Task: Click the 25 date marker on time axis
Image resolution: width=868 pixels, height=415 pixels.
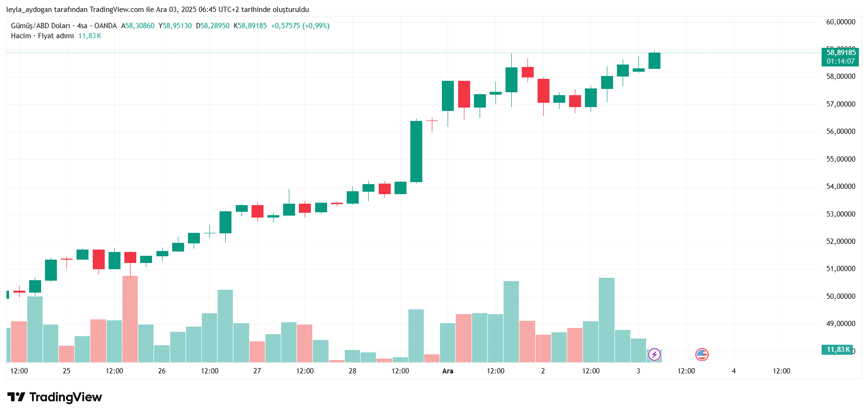Action: coord(66,371)
